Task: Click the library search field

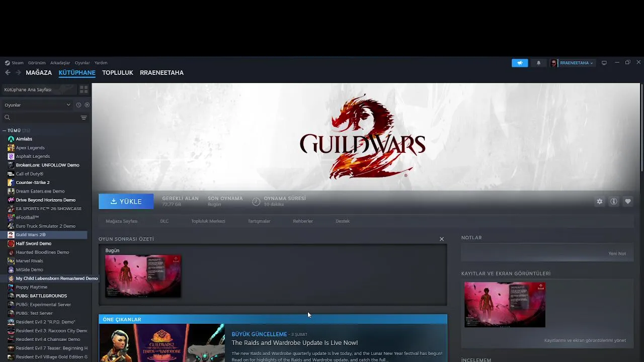Action: 40,118
